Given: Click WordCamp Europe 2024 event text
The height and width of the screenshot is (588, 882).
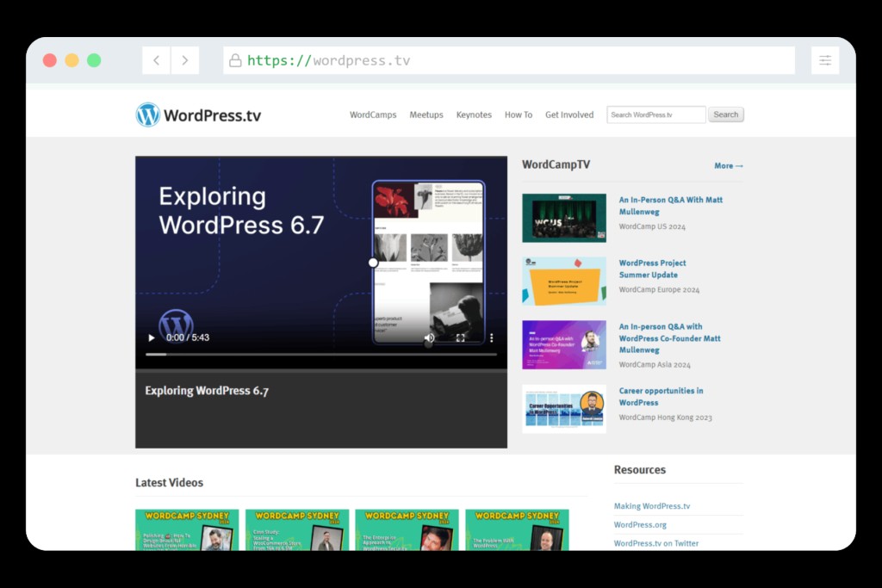Looking at the screenshot, I should coord(659,290).
